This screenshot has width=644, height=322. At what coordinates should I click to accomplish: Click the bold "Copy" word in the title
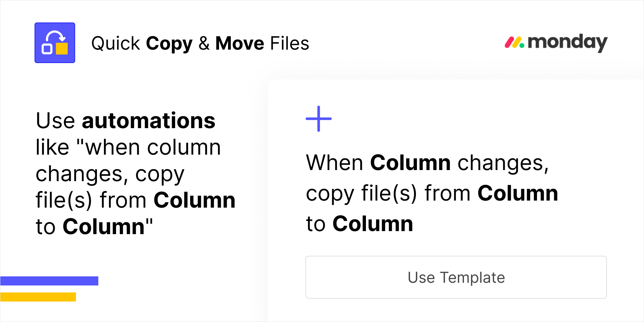(x=169, y=44)
